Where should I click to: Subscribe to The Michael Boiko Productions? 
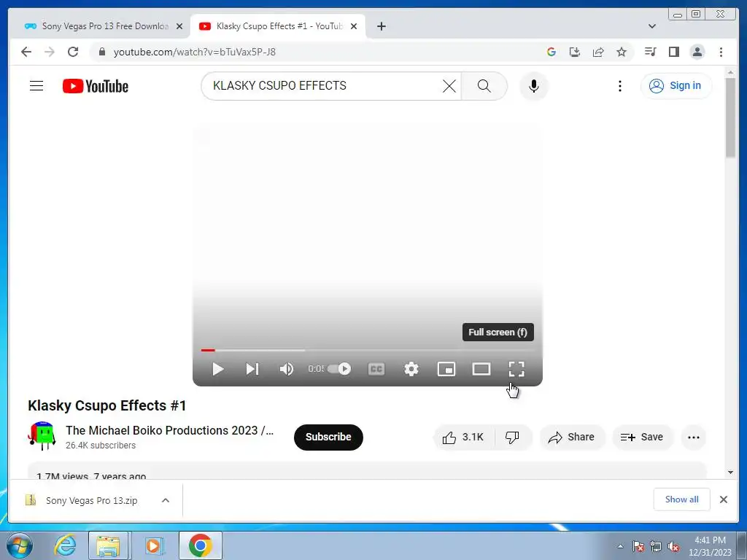328,437
